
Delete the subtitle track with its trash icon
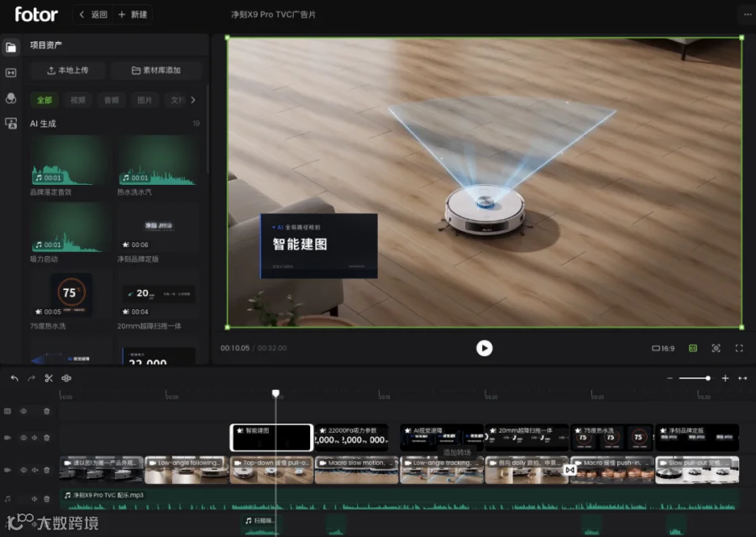pyautogui.click(x=47, y=412)
